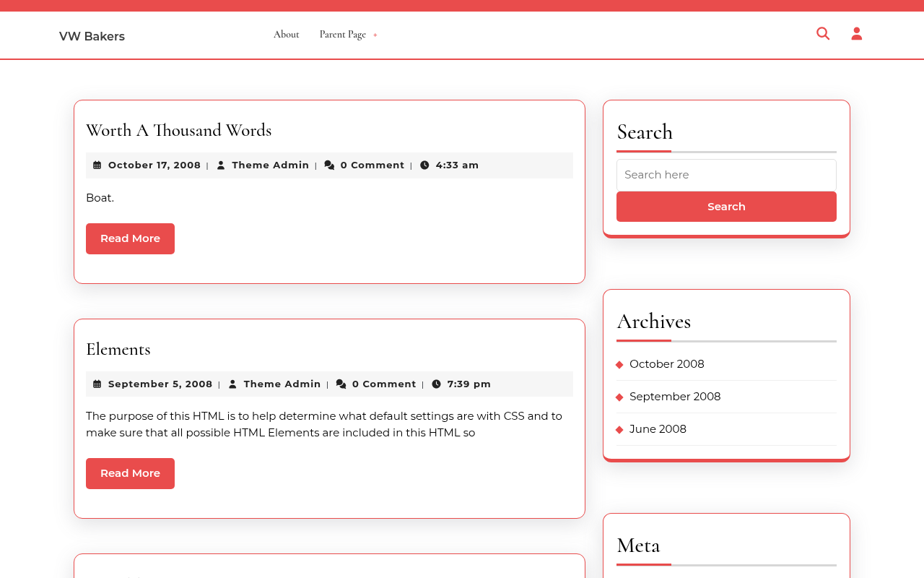Click calendar icon beside September 5, 2008
This screenshot has width=924, height=578.
coord(97,384)
